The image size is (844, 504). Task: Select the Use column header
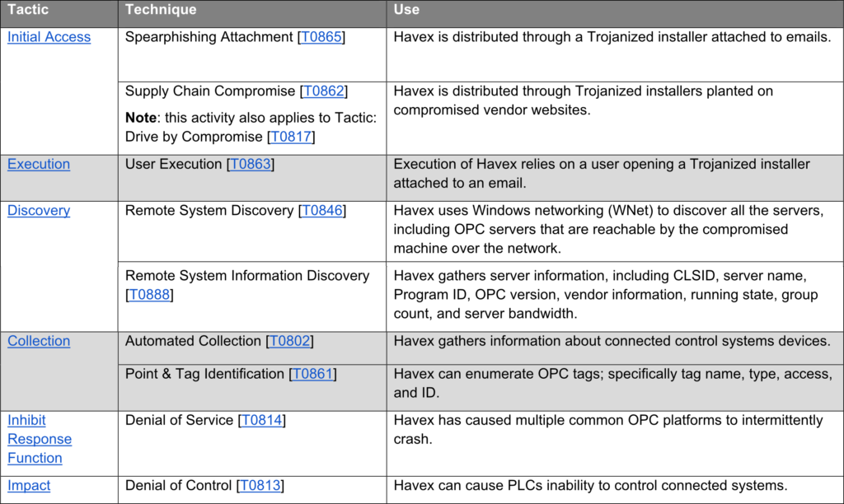click(615, 13)
